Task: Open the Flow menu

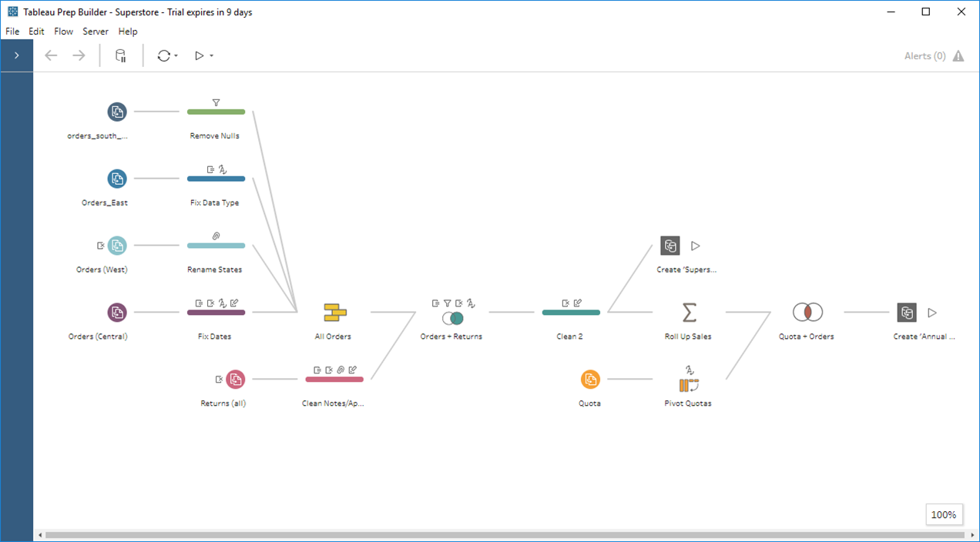Action: tap(63, 32)
